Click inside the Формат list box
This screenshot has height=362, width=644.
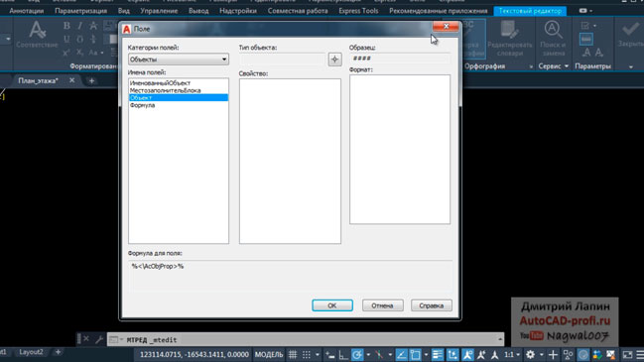[x=400, y=150]
